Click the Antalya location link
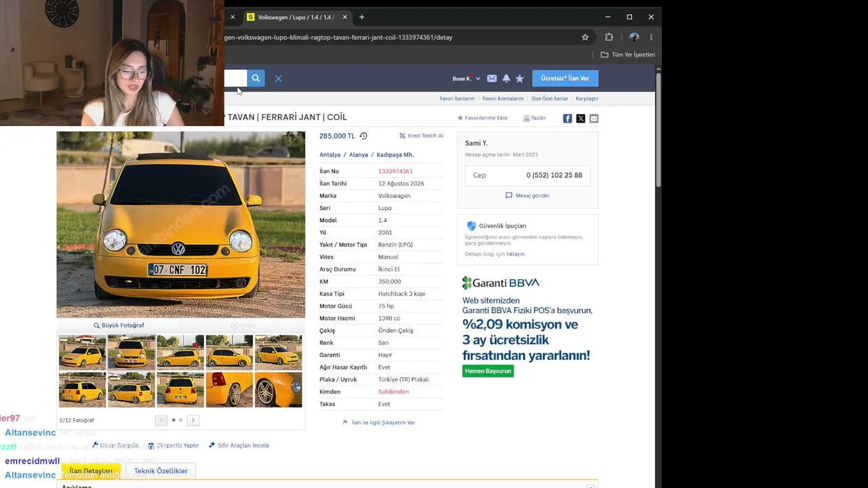 330,155
